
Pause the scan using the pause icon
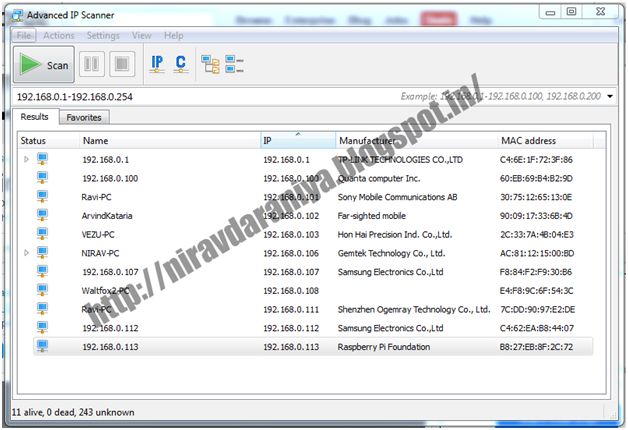click(x=92, y=64)
